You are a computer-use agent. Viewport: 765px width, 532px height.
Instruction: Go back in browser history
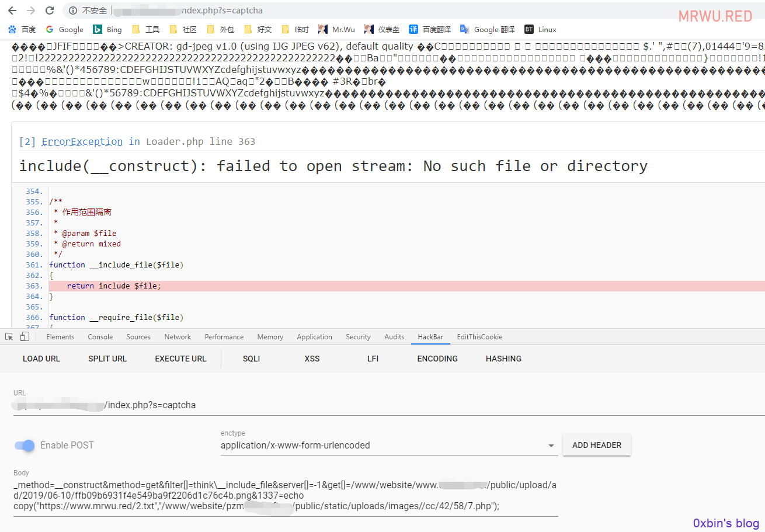(12, 11)
